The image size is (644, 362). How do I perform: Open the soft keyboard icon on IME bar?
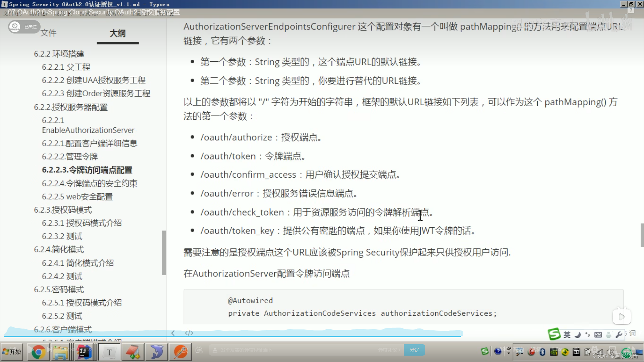click(x=598, y=335)
